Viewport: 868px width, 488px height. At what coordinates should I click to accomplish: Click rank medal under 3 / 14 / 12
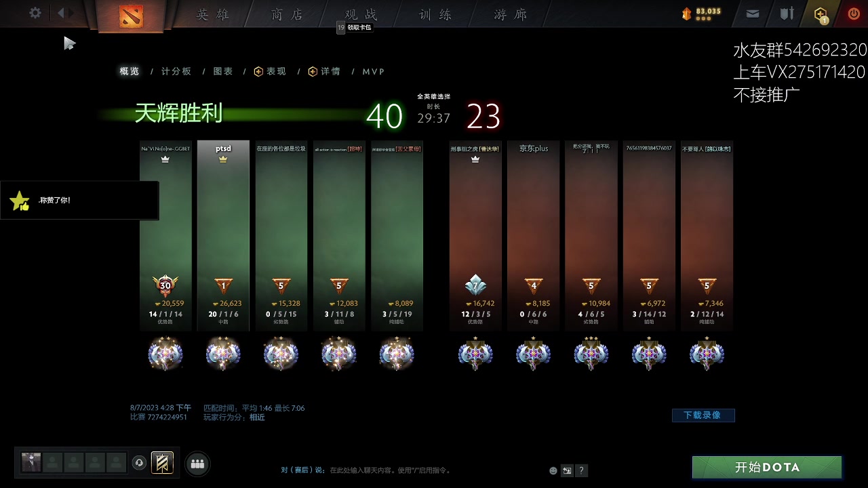pos(649,354)
